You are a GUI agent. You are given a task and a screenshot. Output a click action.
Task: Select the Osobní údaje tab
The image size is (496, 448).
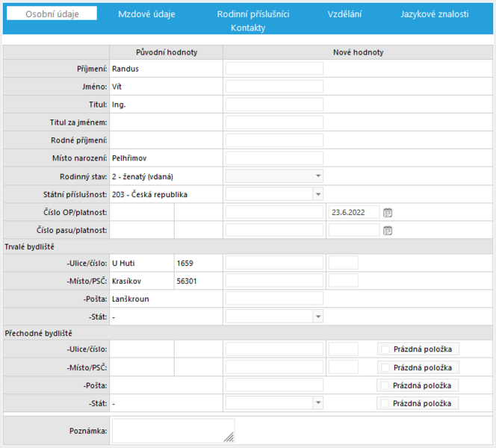52,14
